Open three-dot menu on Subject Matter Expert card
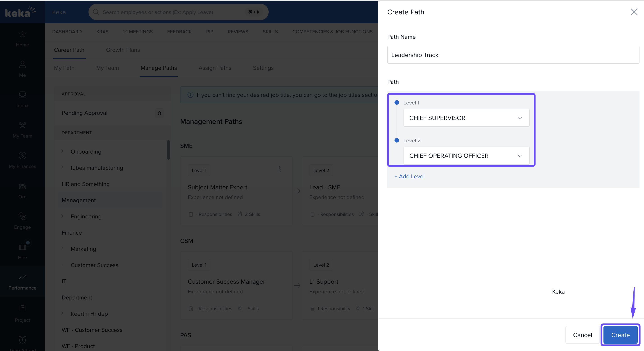The width and height of the screenshot is (644, 351). point(279,170)
